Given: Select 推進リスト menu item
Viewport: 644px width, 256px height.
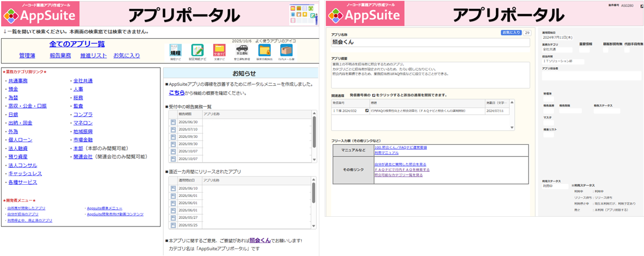Looking at the screenshot, I should pos(93,55).
